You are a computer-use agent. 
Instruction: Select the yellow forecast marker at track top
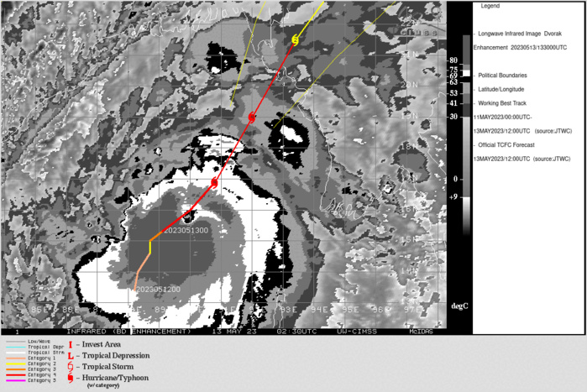coord(296,39)
